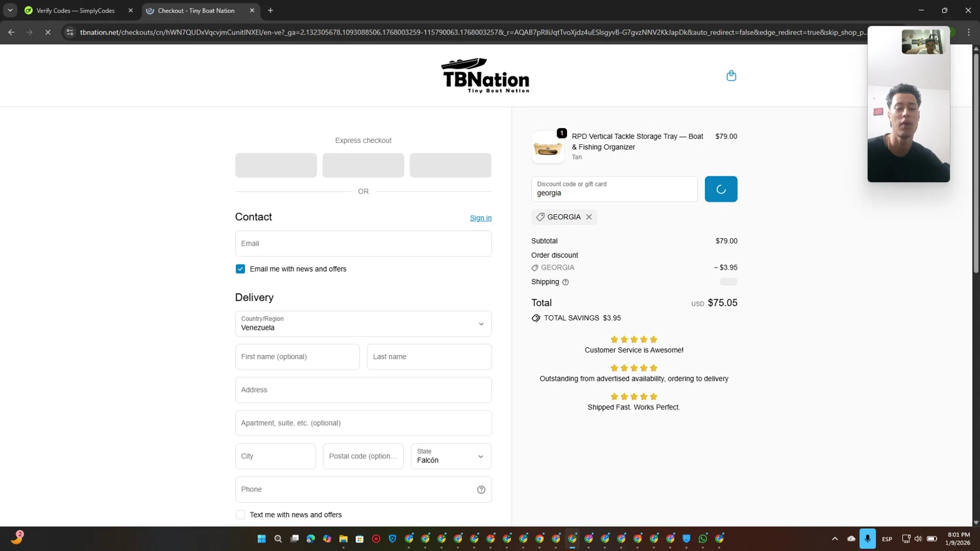Check Text me with news and offers
Viewport: 980px width, 551px height.
(240, 515)
